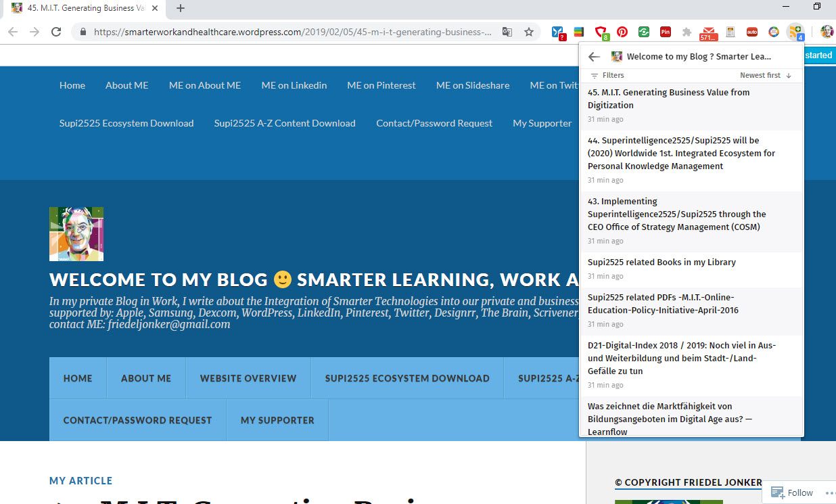Open the Pinterest extension in toolbar
The height and width of the screenshot is (504, 836).
click(622, 32)
